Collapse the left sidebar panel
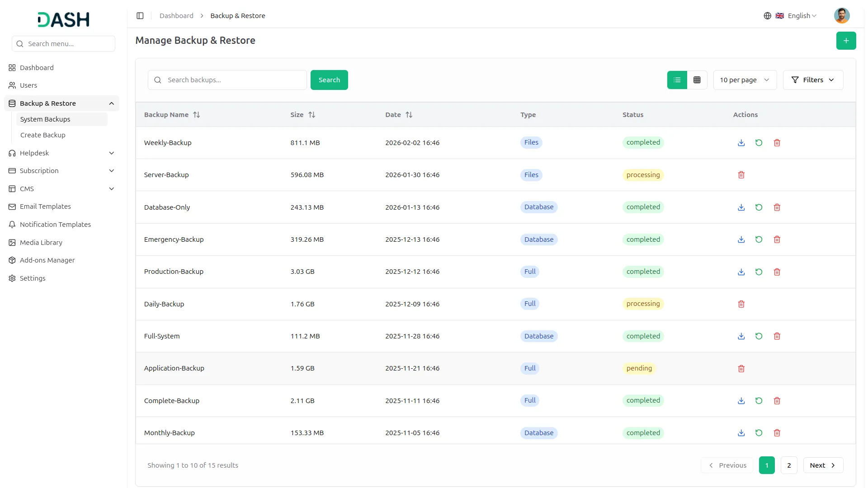 pyautogui.click(x=140, y=15)
